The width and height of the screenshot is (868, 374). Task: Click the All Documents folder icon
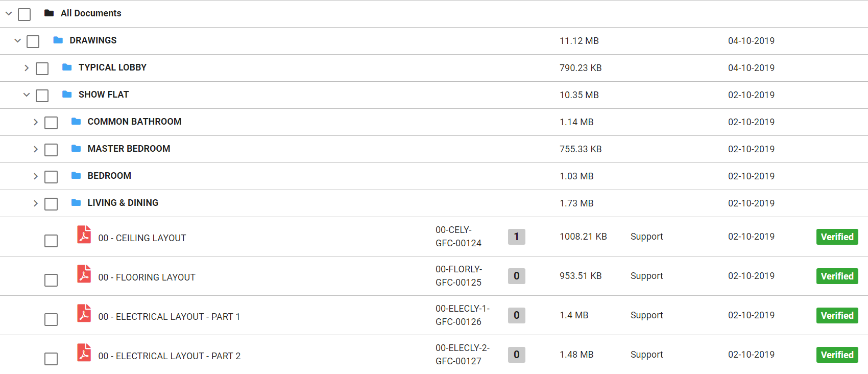(x=49, y=13)
